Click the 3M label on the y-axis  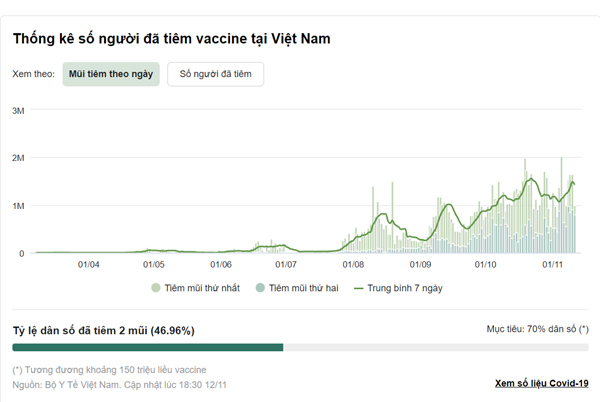tap(18, 110)
